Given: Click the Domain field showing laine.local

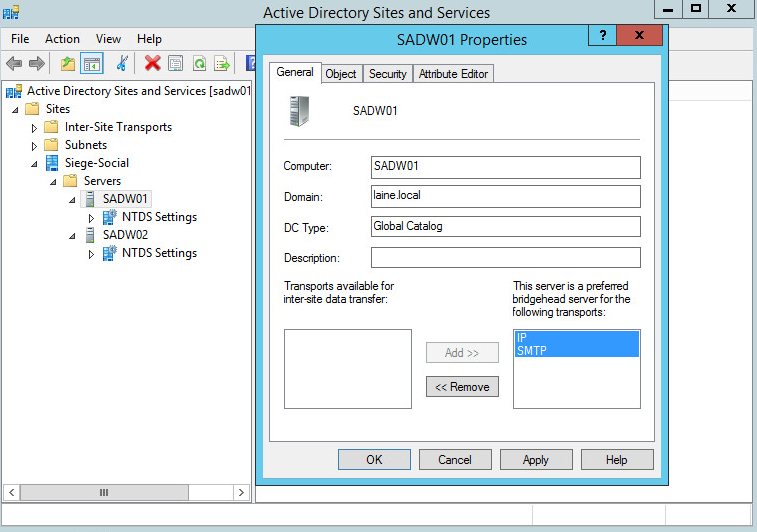Looking at the screenshot, I should coord(505,196).
